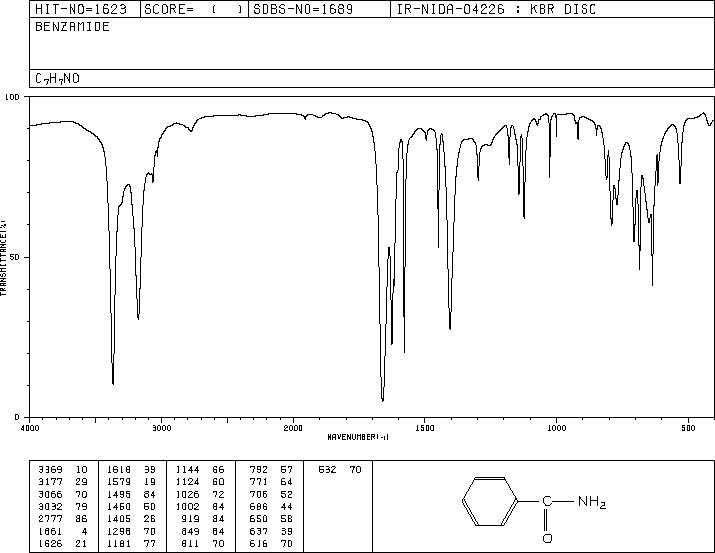Viewport: 715px width, 553px height.
Task: Select the 2777 peak table entry
Action: tap(51, 519)
